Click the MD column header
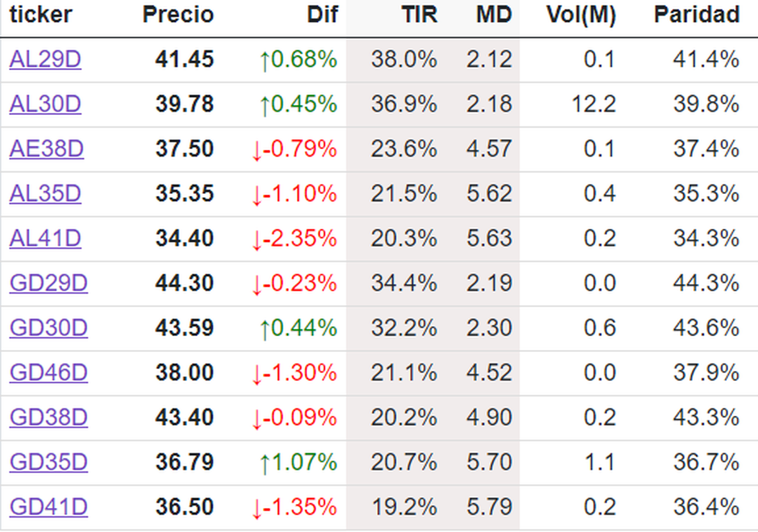This screenshot has width=758, height=532. click(493, 15)
